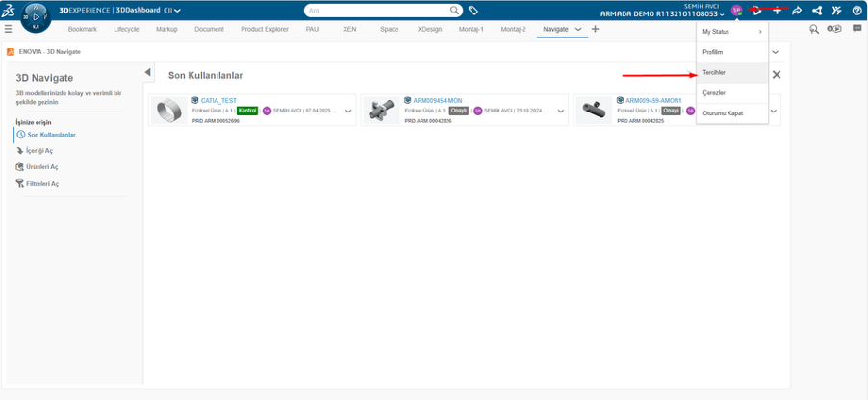Switch to the PAU tab

point(312,29)
